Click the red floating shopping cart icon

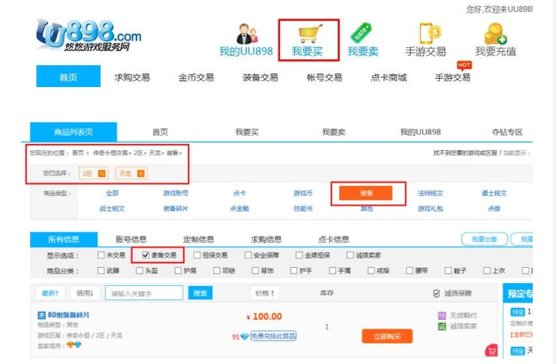492,351
